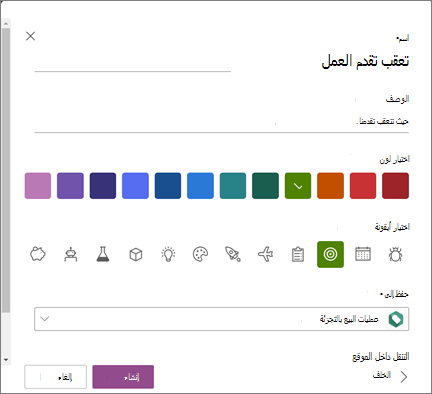Expand the back navigation chevron
This screenshot has height=394, width=432.
(404, 377)
